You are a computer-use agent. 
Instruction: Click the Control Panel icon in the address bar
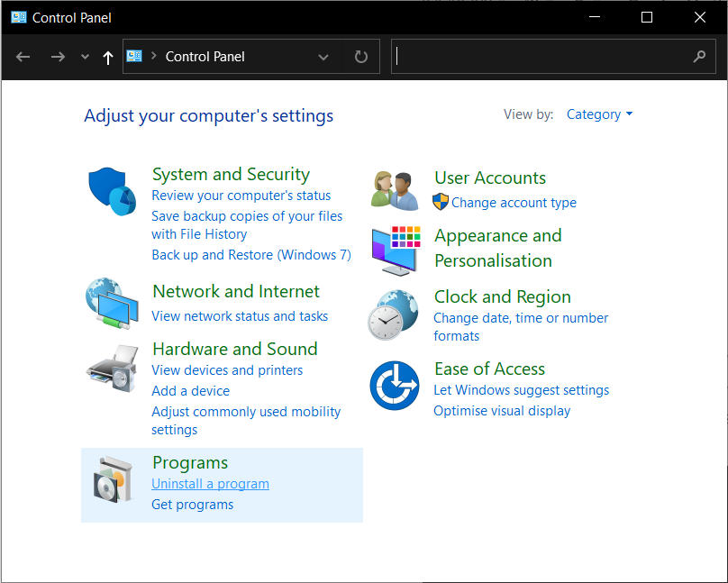pos(134,56)
